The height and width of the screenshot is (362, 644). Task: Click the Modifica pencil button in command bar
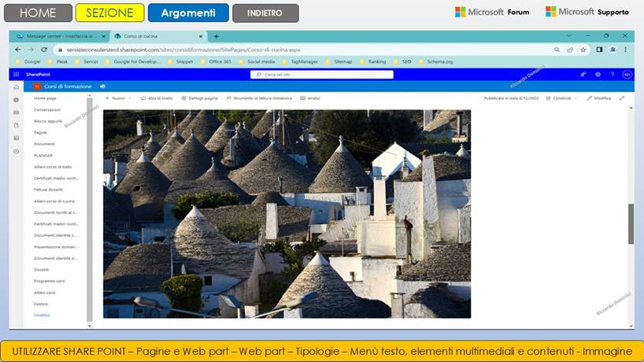click(599, 98)
